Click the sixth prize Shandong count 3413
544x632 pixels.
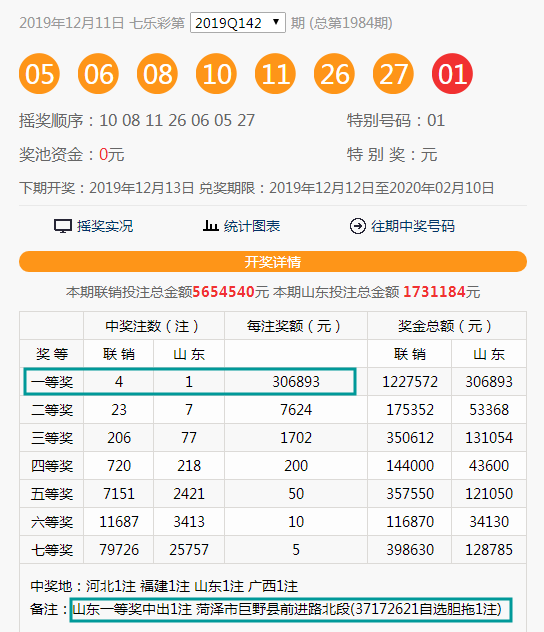pyautogui.click(x=189, y=522)
